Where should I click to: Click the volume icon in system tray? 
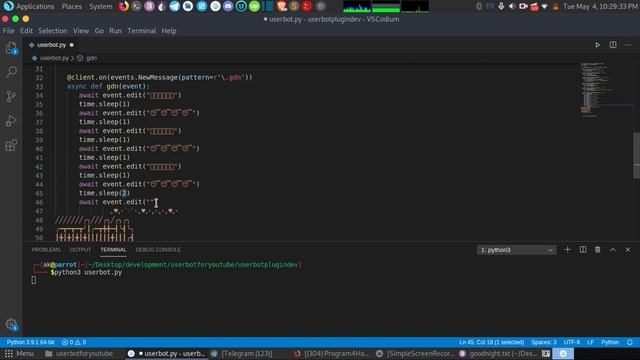[512, 7]
